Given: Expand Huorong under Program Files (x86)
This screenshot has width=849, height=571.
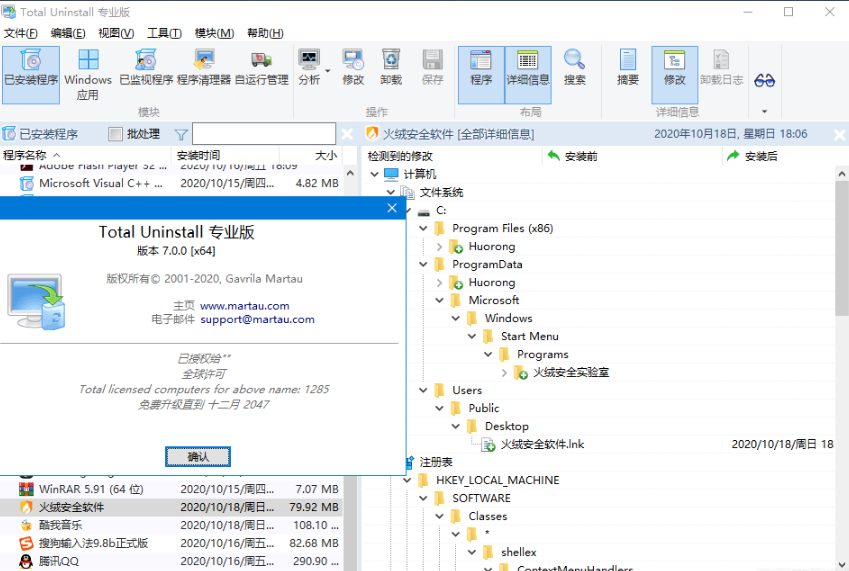Looking at the screenshot, I should 439,246.
